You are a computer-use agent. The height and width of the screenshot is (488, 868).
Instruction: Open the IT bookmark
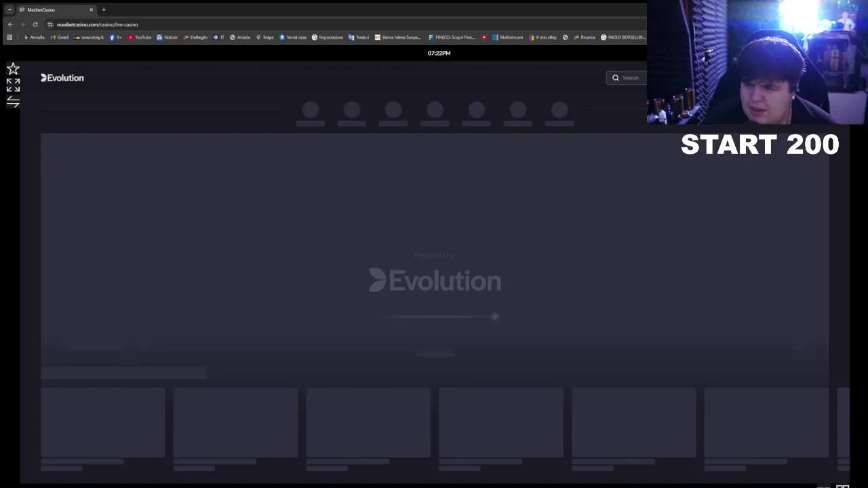[219, 37]
